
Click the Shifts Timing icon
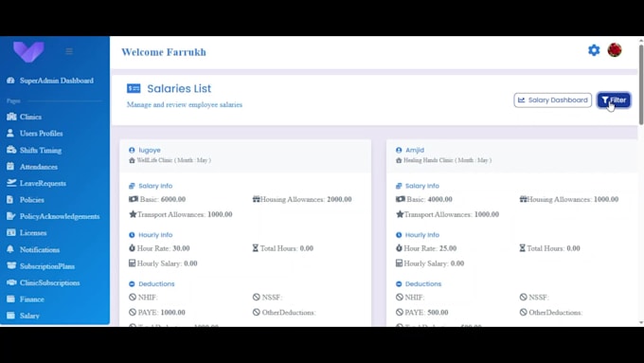click(11, 150)
